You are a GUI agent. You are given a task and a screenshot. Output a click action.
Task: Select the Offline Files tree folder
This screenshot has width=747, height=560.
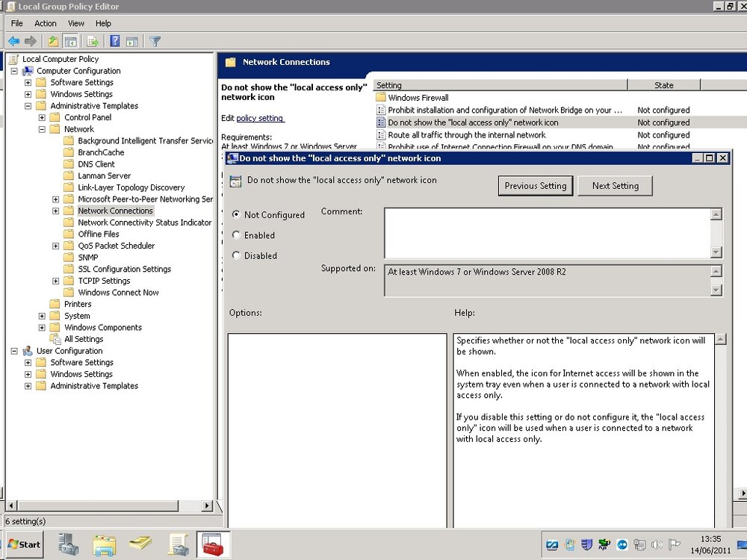pyautogui.click(x=98, y=234)
